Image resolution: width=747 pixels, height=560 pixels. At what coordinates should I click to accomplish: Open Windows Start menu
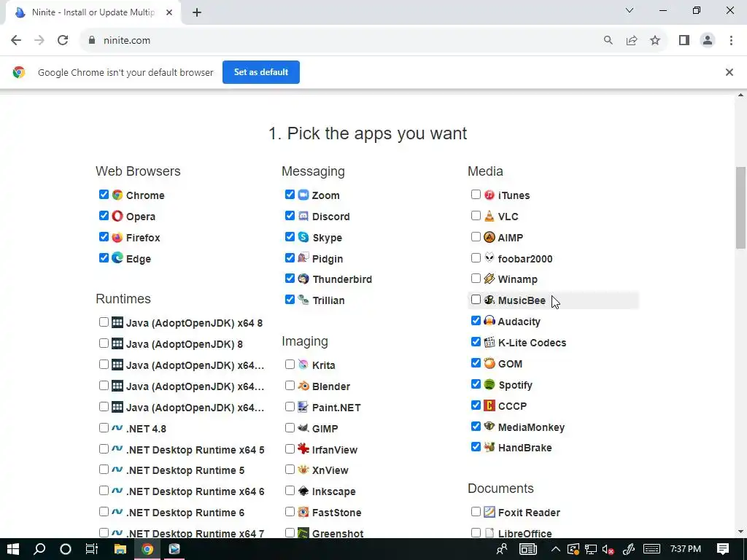coord(13,549)
